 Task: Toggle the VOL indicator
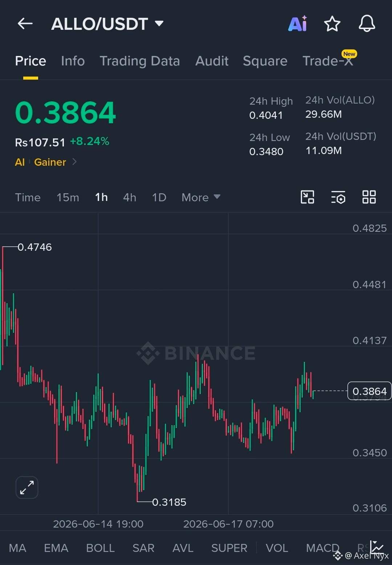(x=277, y=548)
